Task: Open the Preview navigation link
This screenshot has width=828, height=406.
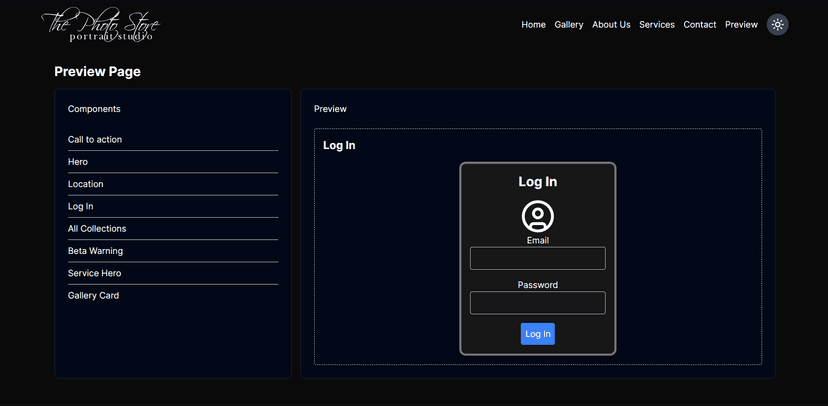Action: pyautogui.click(x=741, y=25)
